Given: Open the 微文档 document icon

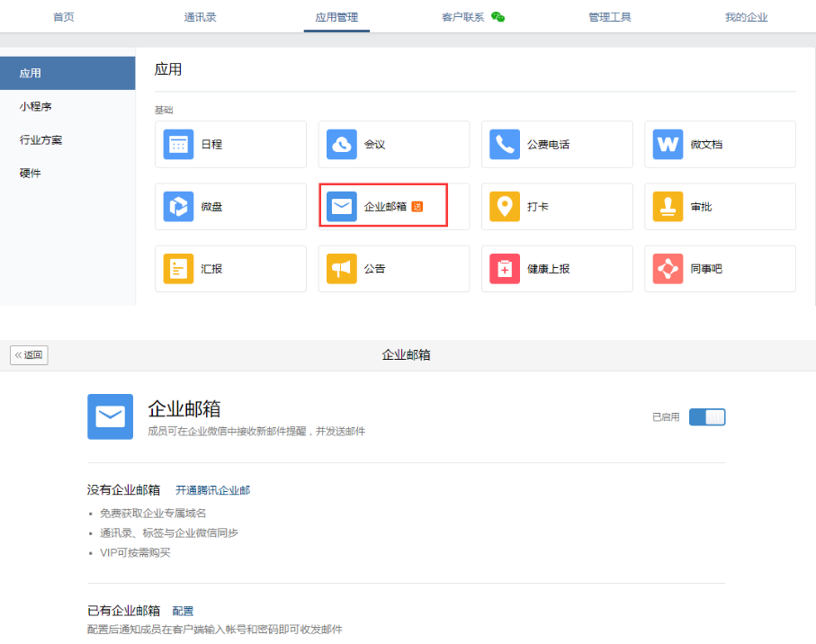Looking at the screenshot, I should click(x=668, y=145).
